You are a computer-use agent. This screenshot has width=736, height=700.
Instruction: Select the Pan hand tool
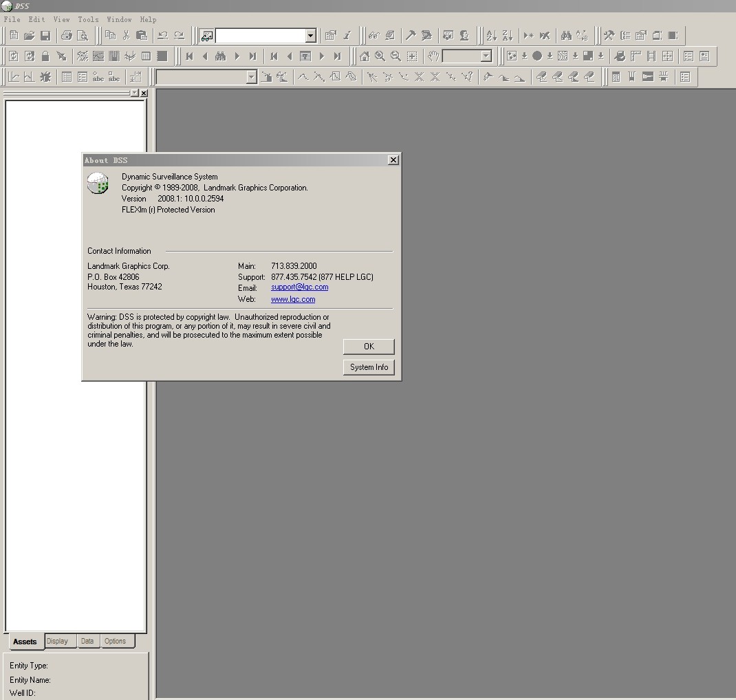pos(433,56)
